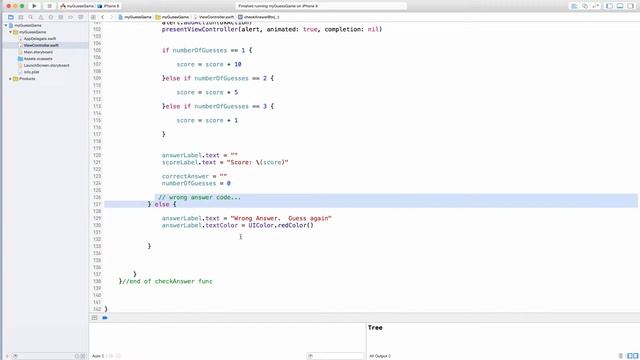Screen dimensions: 640x360
Task: Show the variables view pane toggle
Action: click(x=630, y=356)
